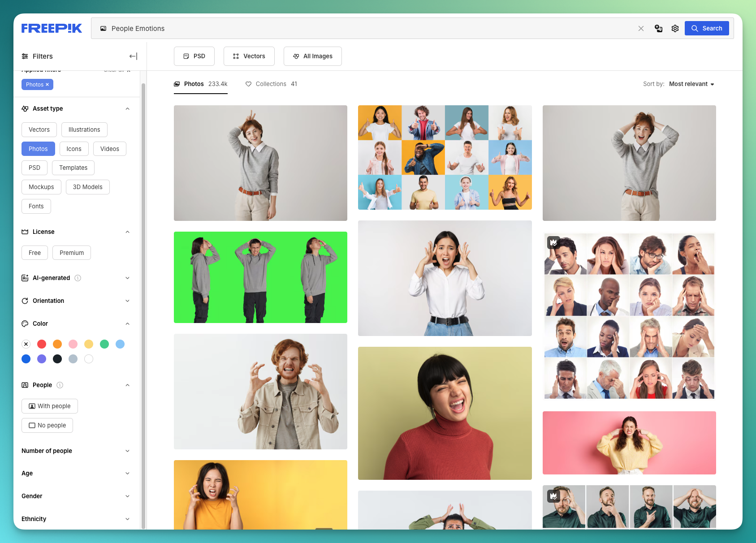
Task: Toggle the Illustrations asset type filter
Action: 84,129
